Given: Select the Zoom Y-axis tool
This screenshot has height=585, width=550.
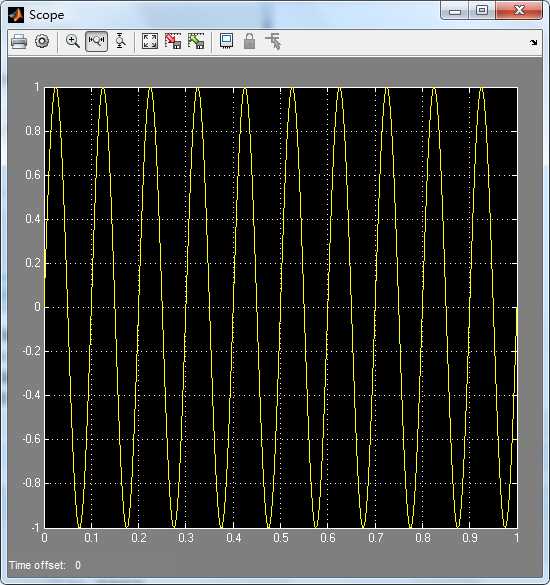Looking at the screenshot, I should coord(120,41).
